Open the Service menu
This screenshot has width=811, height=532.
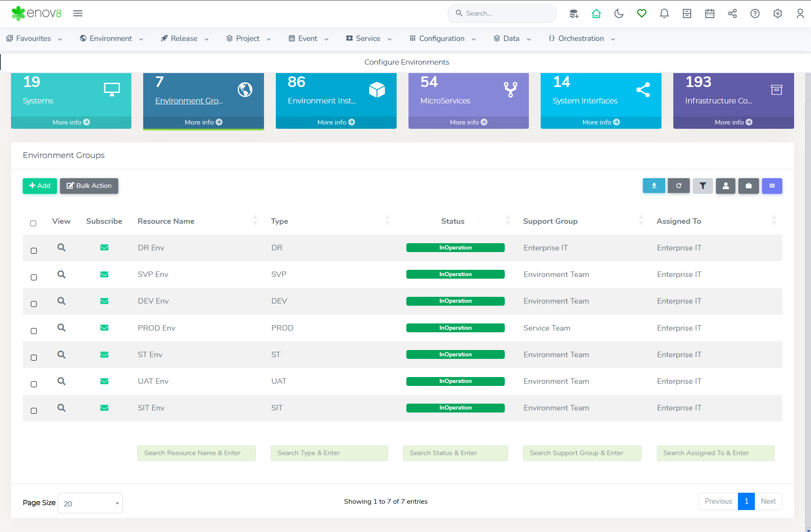coord(368,38)
